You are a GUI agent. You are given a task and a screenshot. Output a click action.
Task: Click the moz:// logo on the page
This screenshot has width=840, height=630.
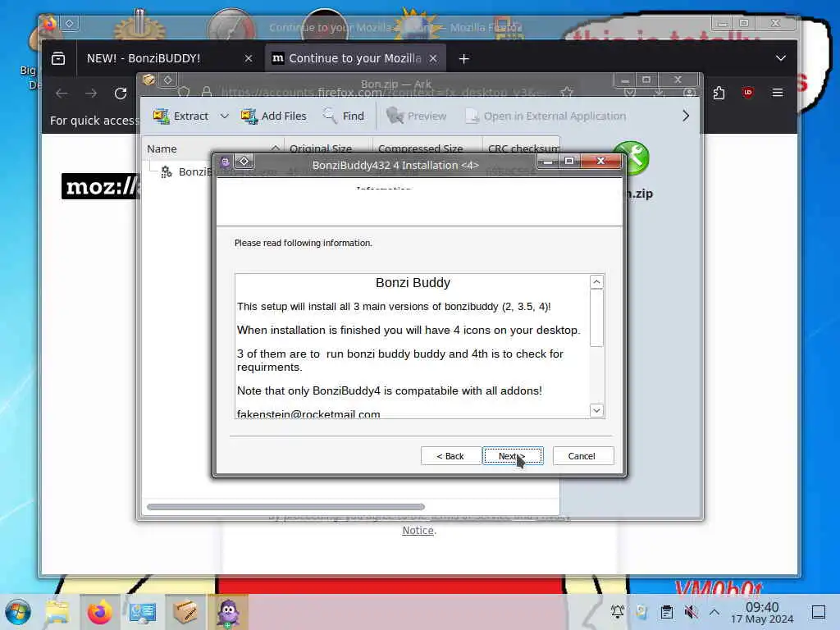100,186
